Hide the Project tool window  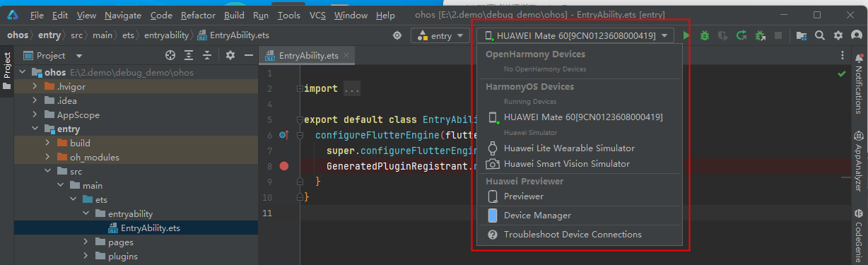[x=248, y=55]
